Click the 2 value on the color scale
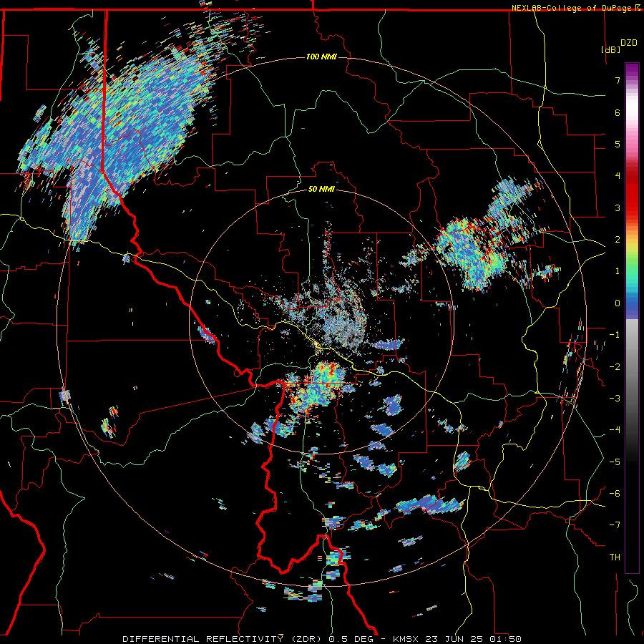Viewport: 644px width, 644px height. (x=618, y=240)
